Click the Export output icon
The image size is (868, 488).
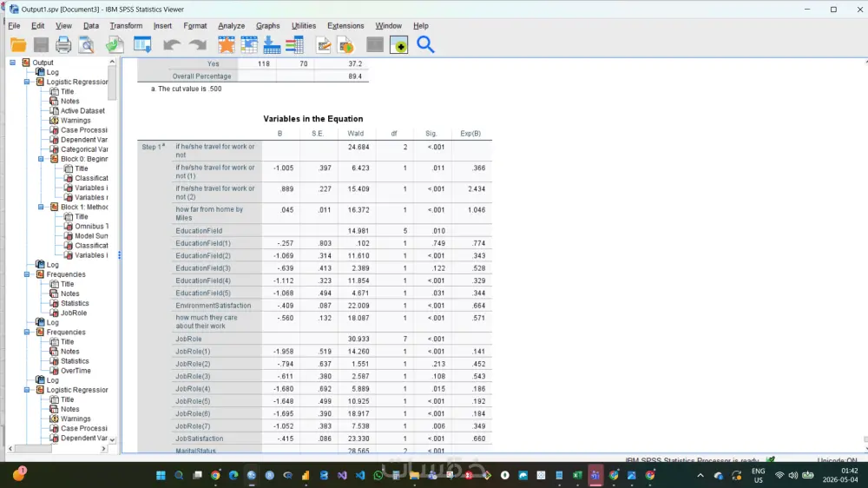(x=115, y=45)
